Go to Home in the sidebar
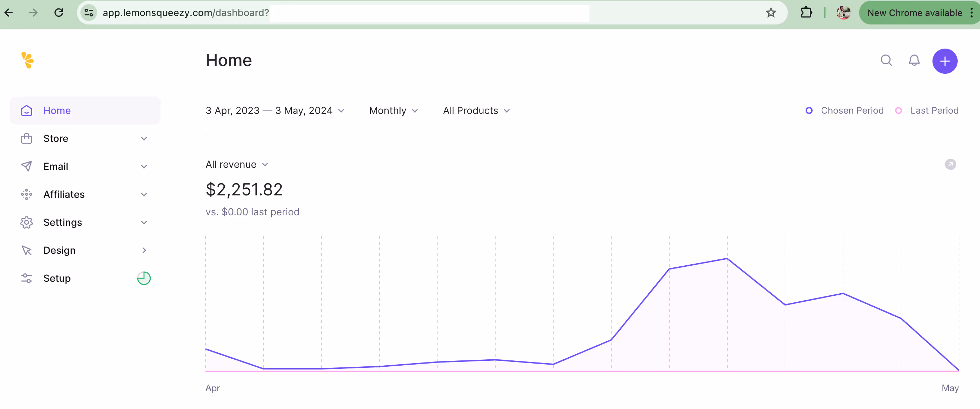This screenshot has width=980, height=409. (x=57, y=111)
